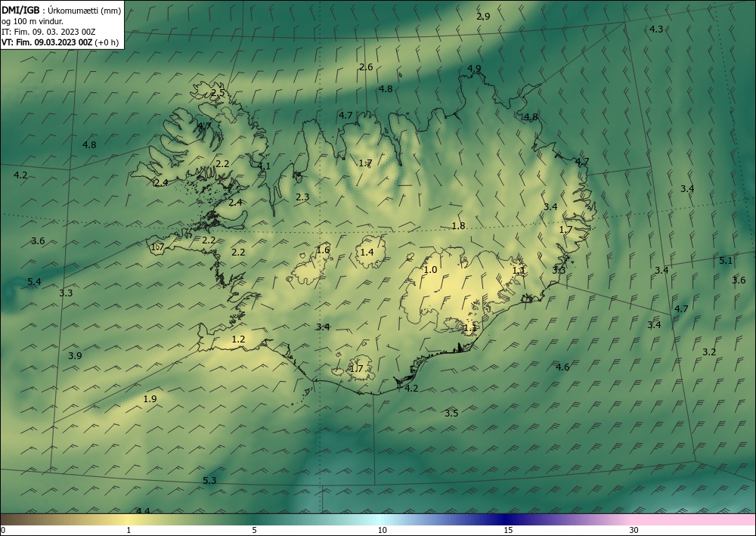Click the map value 2.5

[x=218, y=92]
